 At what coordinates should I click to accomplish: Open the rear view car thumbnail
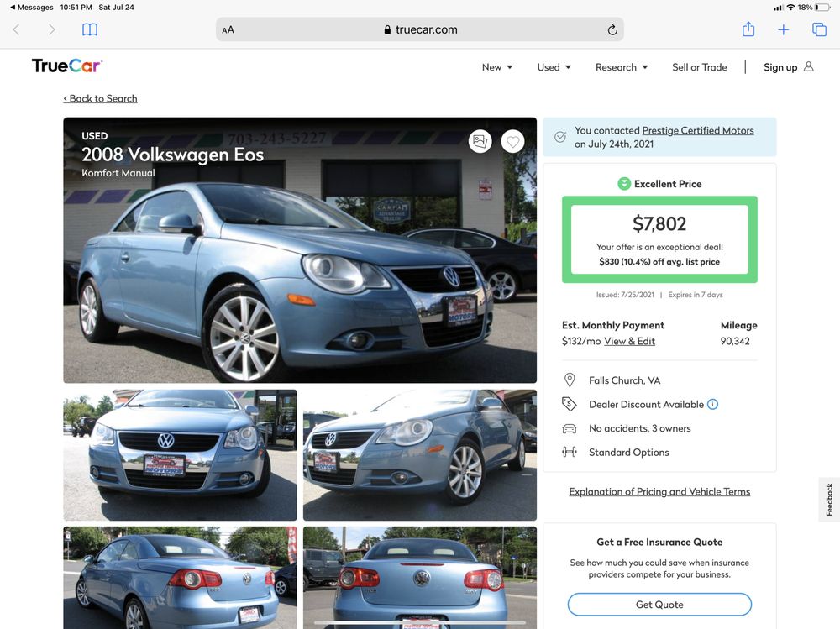(x=419, y=578)
